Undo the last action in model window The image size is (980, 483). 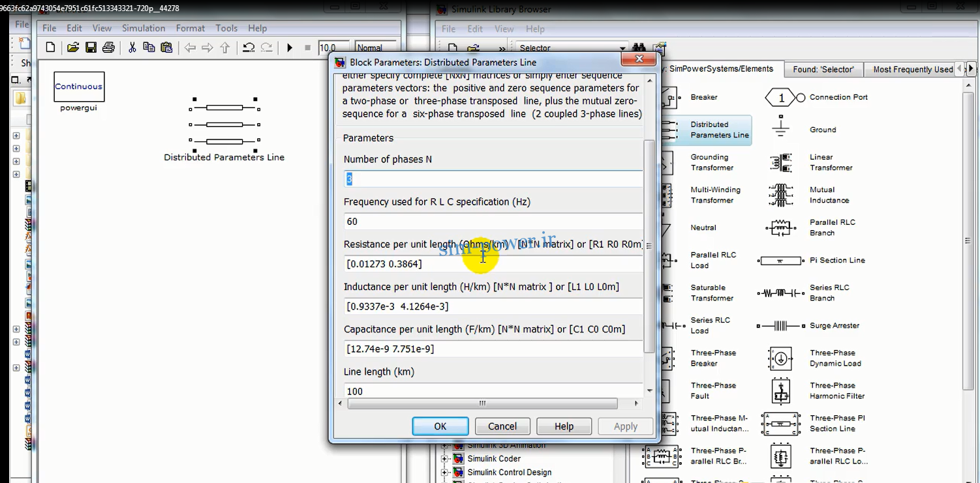[249, 48]
